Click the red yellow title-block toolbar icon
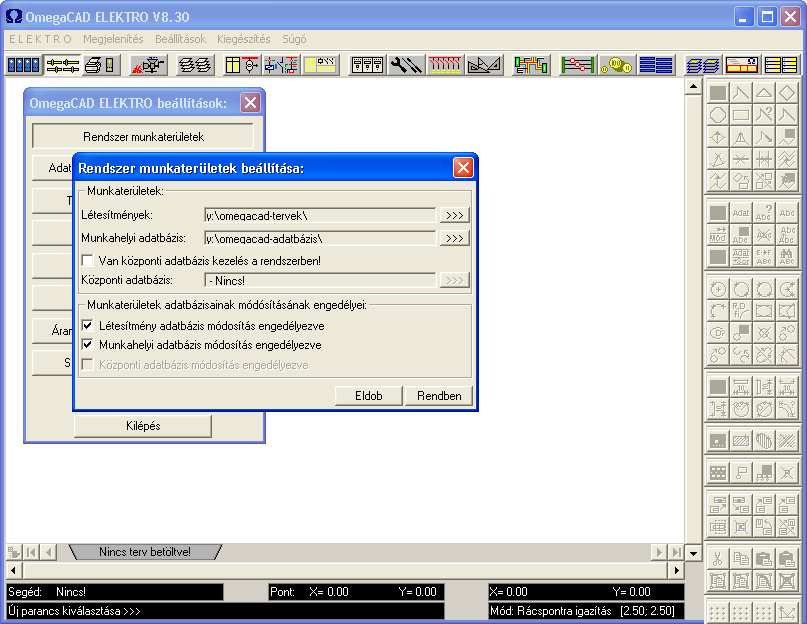Image resolution: width=807 pixels, height=624 pixels. [x=742, y=65]
